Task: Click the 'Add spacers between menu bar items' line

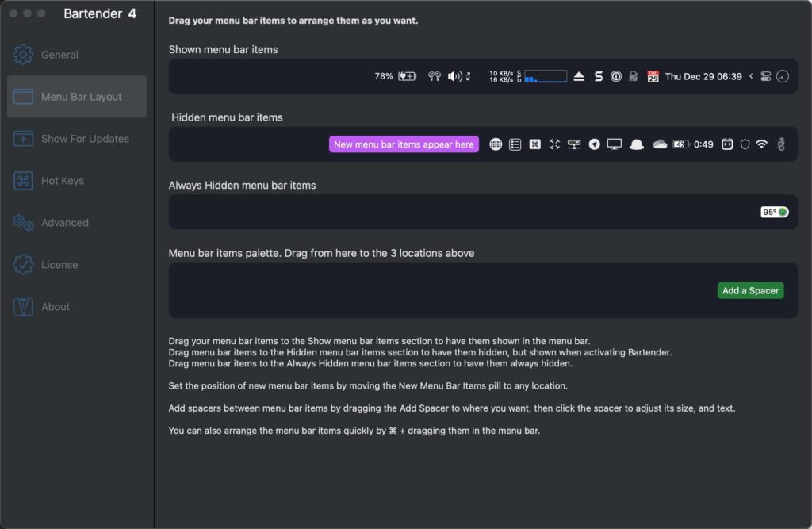Action: pyautogui.click(x=451, y=408)
